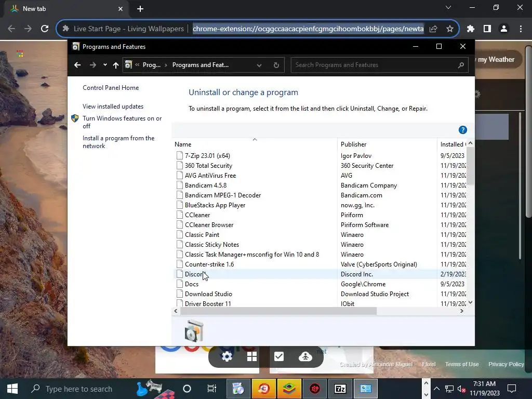532x399 pixels.
Task: Click the Forward arrow in Programs and Features
Action: 92,65
